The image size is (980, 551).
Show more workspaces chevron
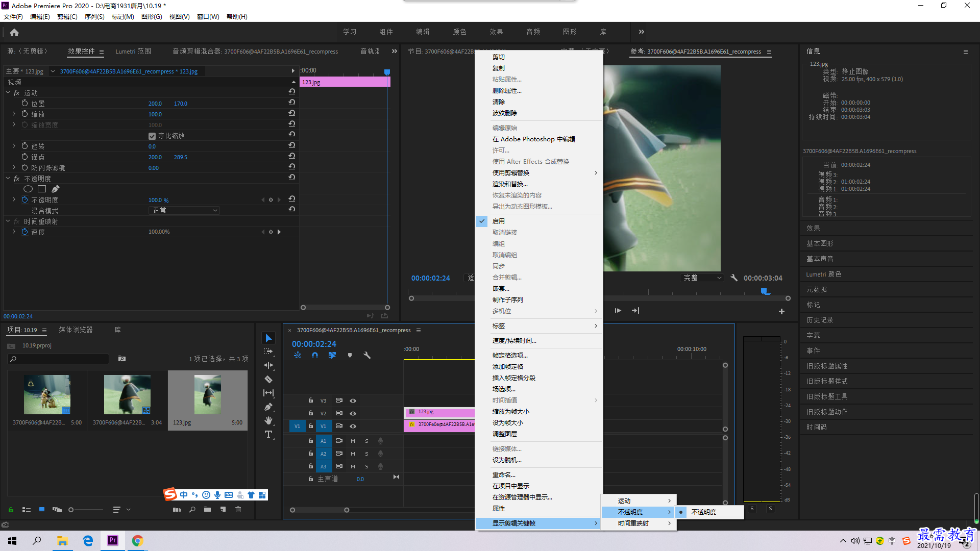tap(642, 32)
